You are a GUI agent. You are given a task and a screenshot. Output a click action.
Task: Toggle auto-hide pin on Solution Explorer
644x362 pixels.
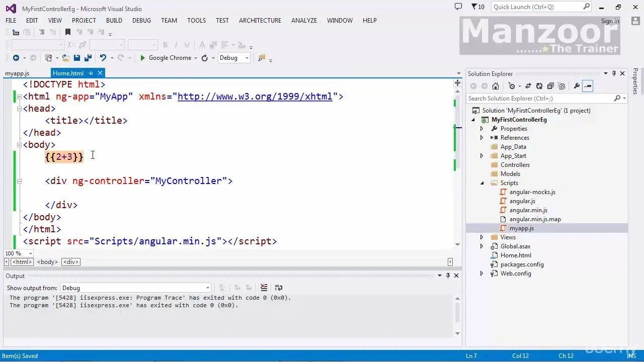click(x=614, y=73)
